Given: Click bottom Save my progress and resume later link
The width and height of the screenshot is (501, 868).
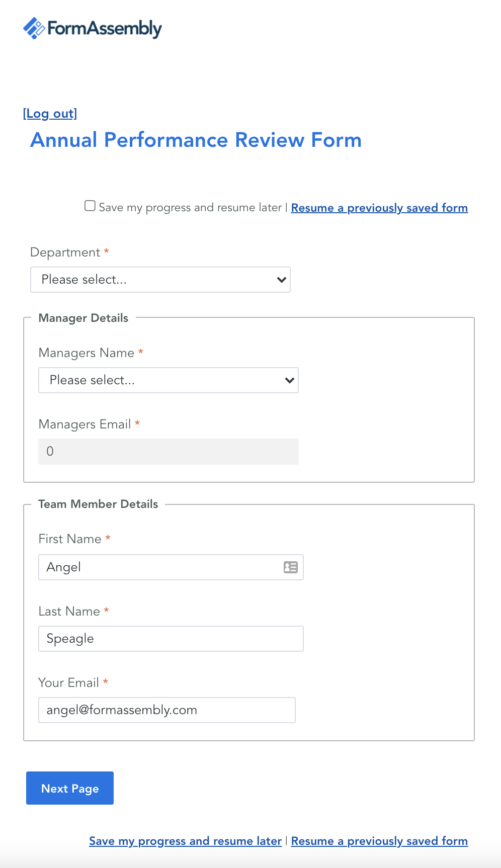Looking at the screenshot, I should coord(185,841).
